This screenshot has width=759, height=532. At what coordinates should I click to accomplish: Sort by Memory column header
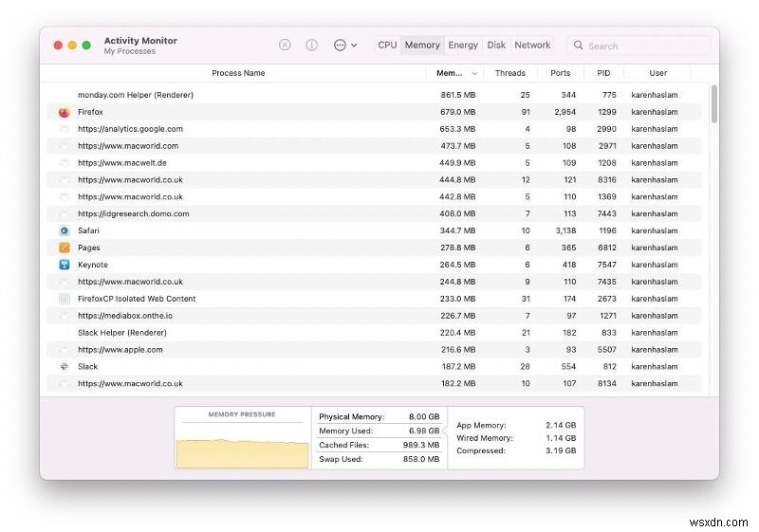pyautogui.click(x=449, y=73)
